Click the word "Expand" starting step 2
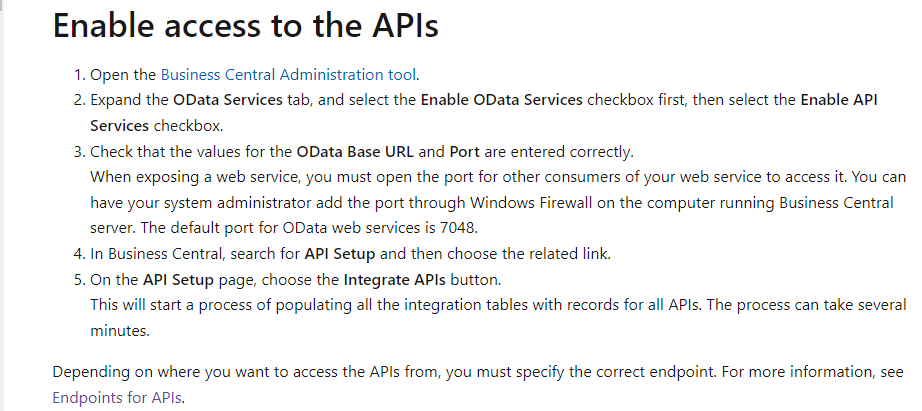The image size is (922, 411). [117, 100]
